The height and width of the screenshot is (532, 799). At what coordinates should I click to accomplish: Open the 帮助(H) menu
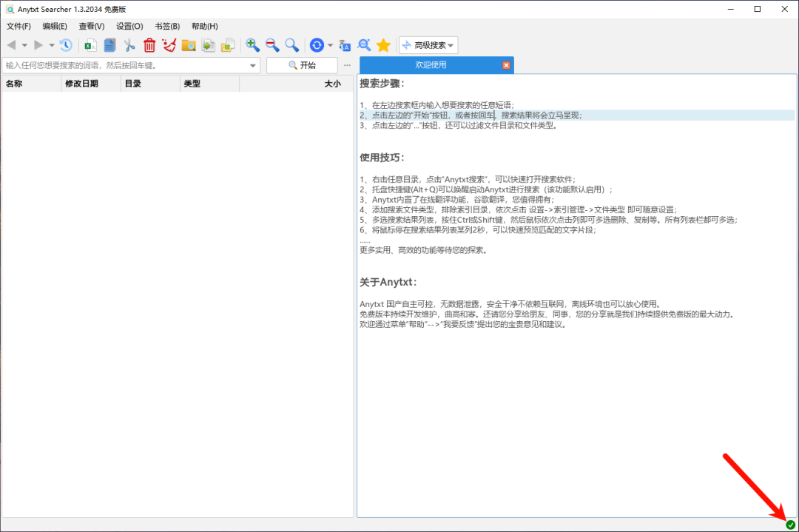(205, 26)
